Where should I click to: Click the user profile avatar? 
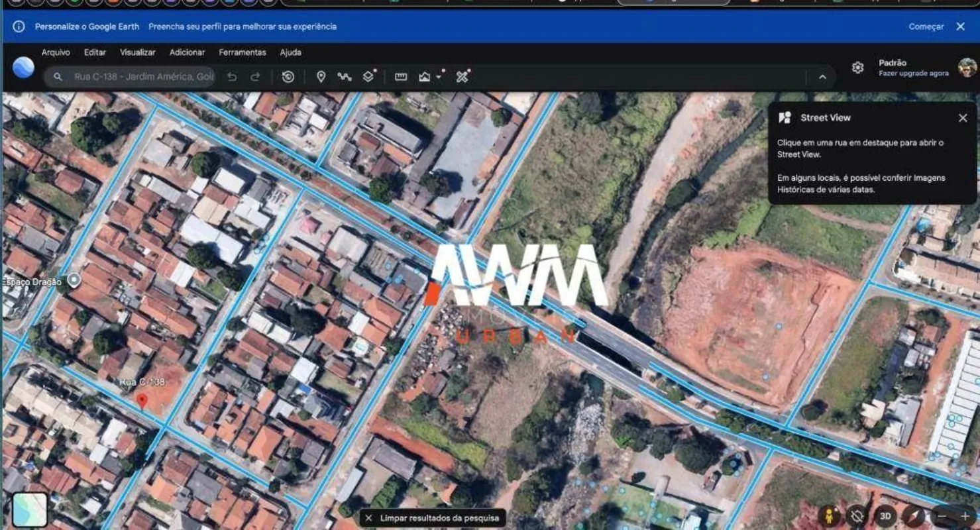(x=967, y=68)
